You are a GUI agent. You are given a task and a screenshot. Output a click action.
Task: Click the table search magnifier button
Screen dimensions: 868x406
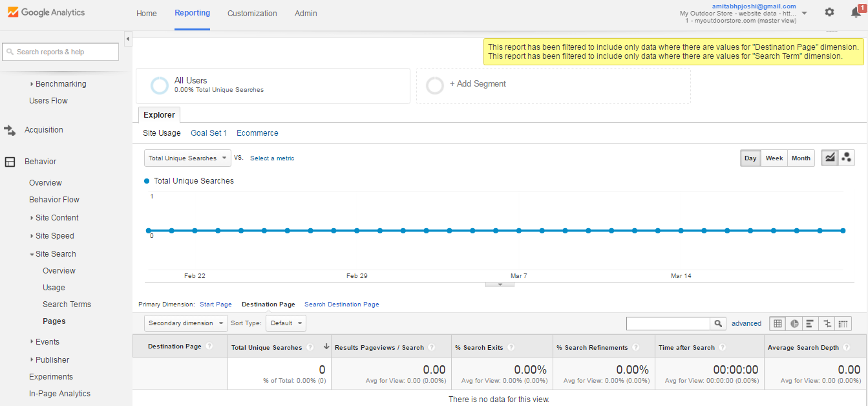coord(718,323)
